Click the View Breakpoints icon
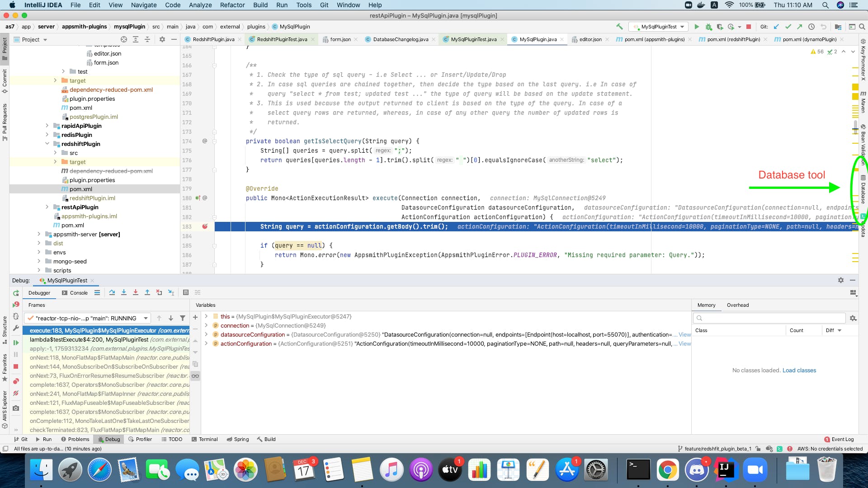Screen dimensions: 868x488 (x=16, y=381)
